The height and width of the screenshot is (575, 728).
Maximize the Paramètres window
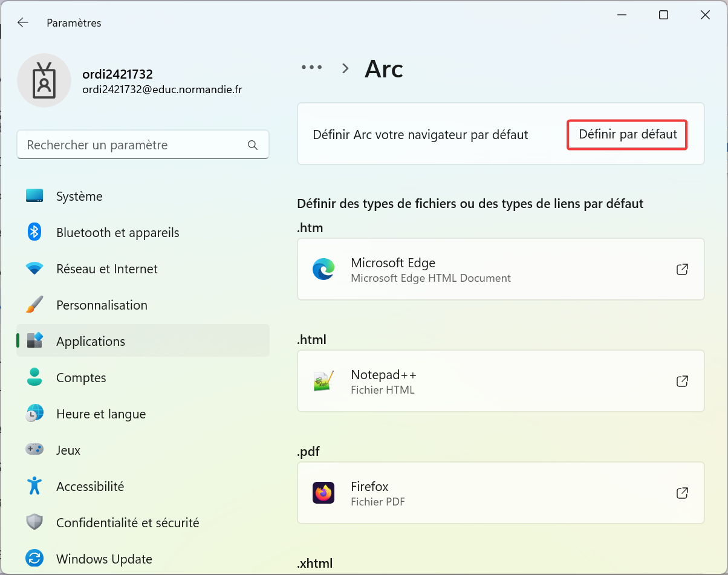(663, 15)
